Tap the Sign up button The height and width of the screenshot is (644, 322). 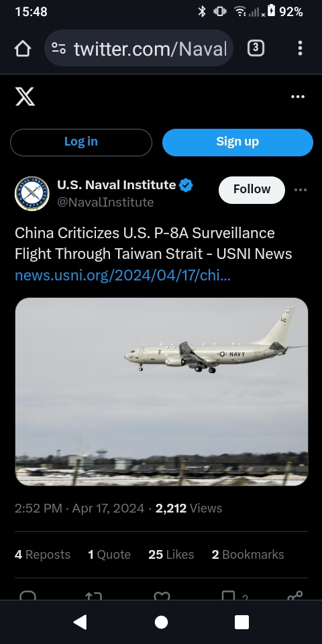[237, 142]
